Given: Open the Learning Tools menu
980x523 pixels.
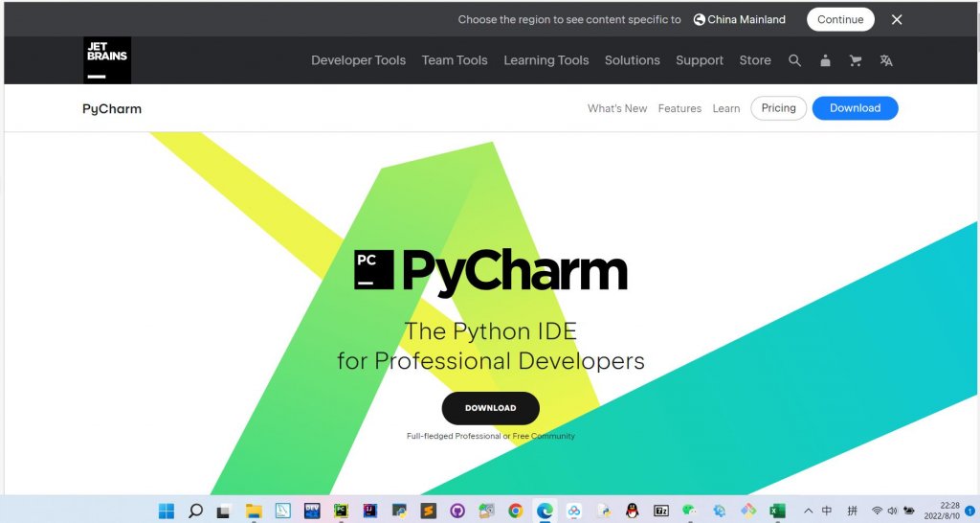Looking at the screenshot, I should 546,60.
